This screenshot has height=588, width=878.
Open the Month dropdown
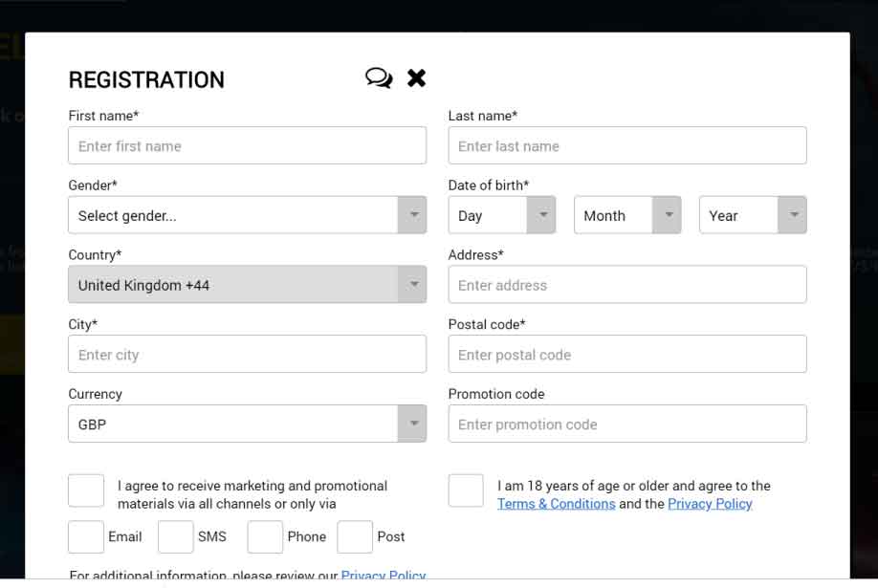(627, 215)
